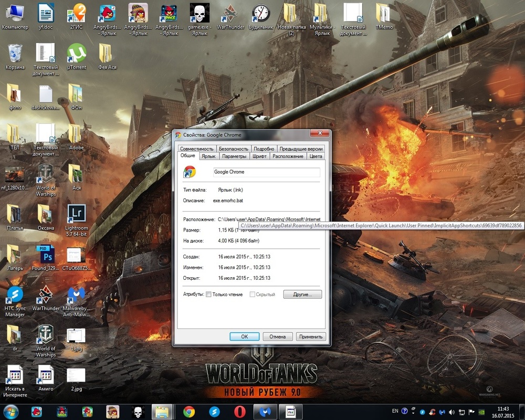Image resolution: width=525 pixels, height=420 pixels.
Task: Select the Мультики shortcut folder
Action: pos(322,19)
